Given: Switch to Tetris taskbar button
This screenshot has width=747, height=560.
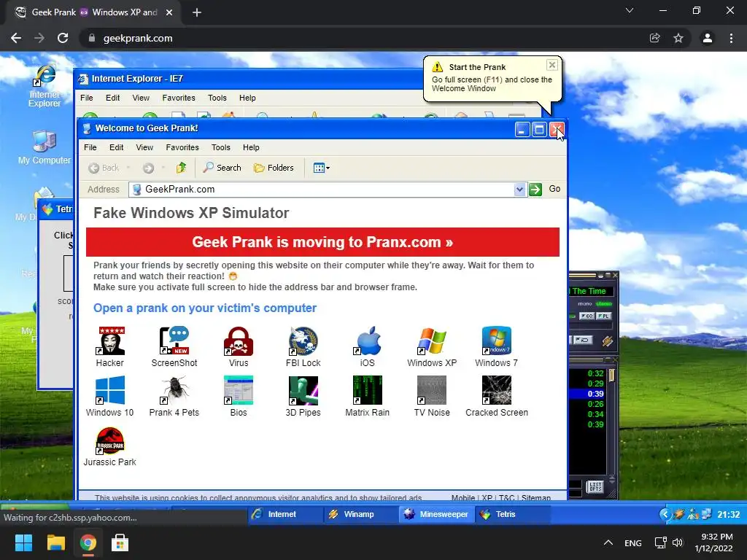Looking at the screenshot, I should tap(513, 514).
